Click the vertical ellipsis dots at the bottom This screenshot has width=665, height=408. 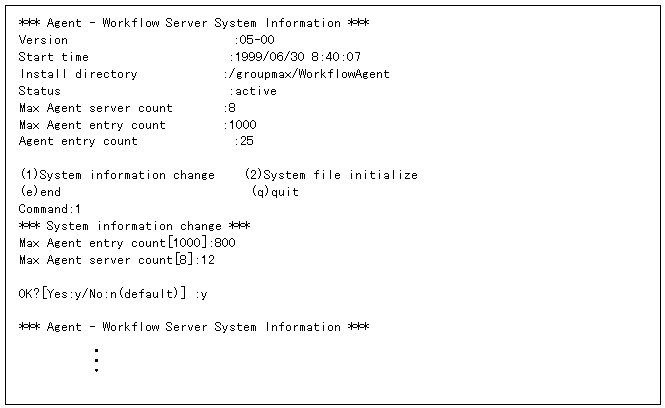point(96,360)
